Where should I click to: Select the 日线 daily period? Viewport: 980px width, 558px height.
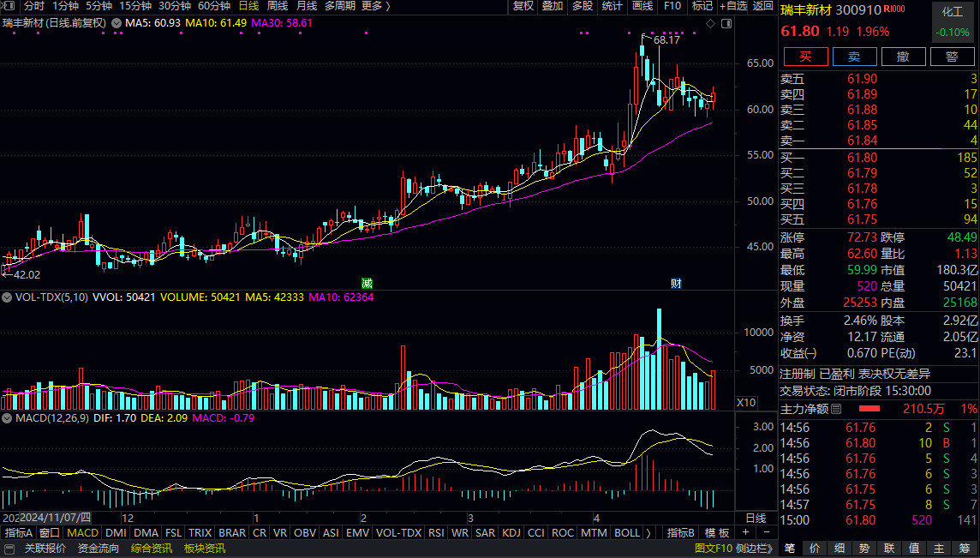248,6
